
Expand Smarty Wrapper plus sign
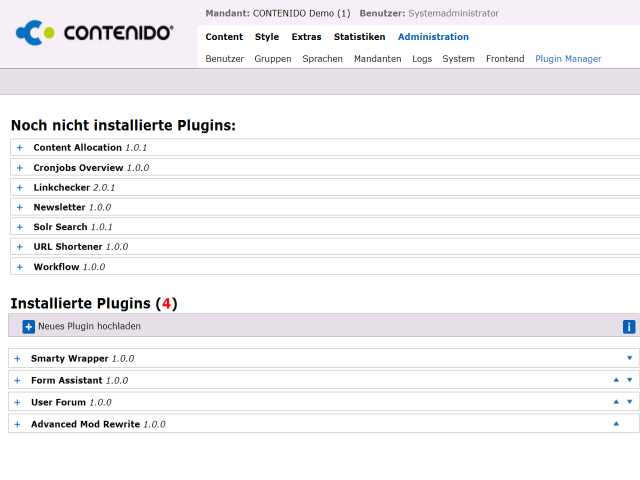17,359
